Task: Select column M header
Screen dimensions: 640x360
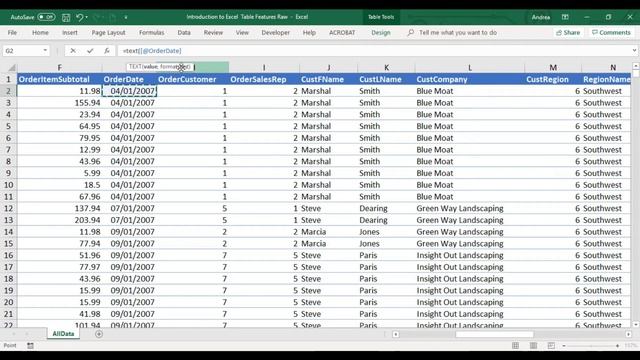Action: pos(553,67)
